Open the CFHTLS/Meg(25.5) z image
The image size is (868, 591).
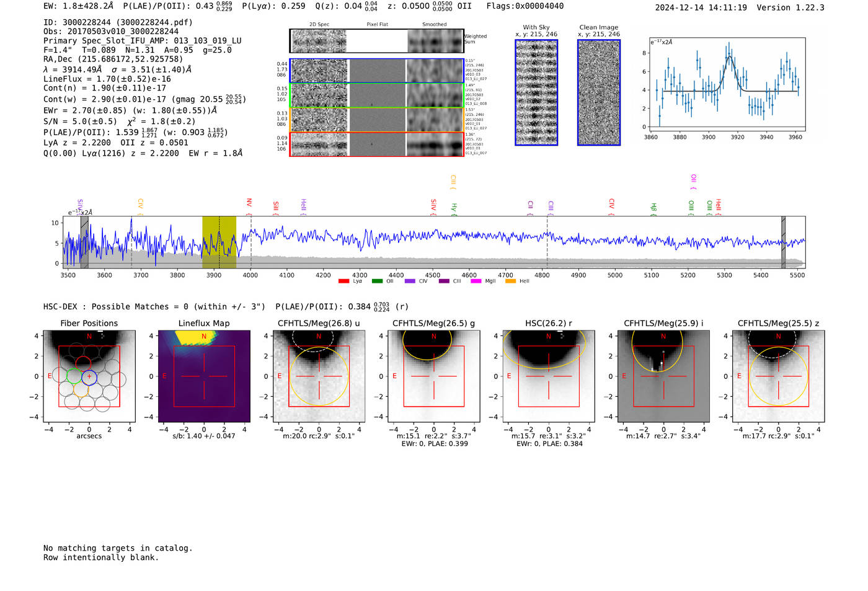pyautogui.click(x=778, y=376)
